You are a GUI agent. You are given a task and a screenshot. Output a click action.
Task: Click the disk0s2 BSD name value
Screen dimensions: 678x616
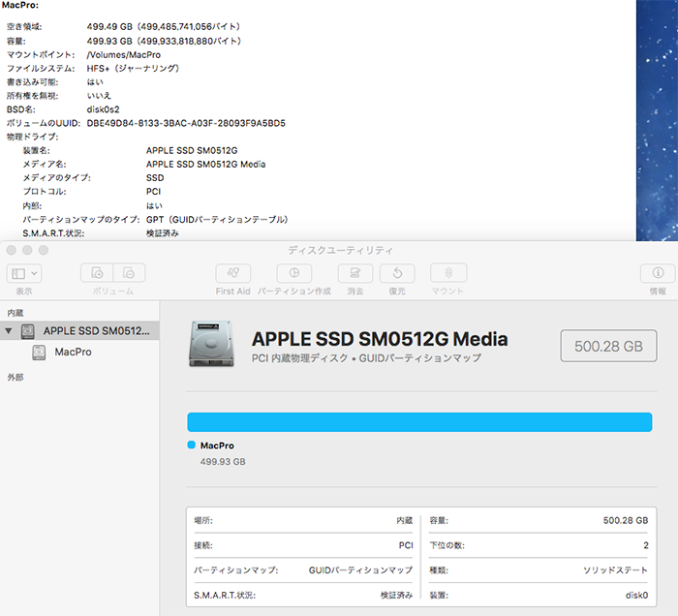click(x=103, y=109)
